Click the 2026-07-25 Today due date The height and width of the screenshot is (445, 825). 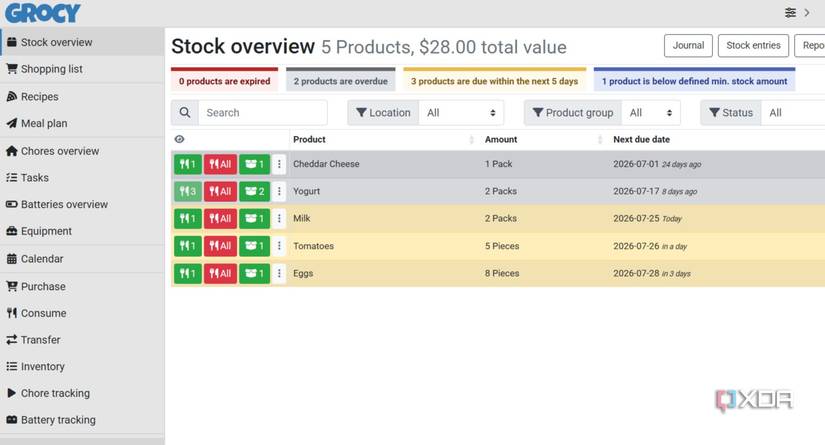647,218
